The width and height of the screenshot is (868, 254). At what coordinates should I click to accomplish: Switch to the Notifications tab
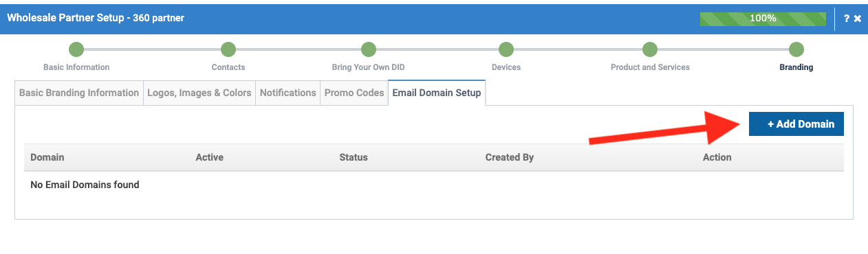click(288, 93)
